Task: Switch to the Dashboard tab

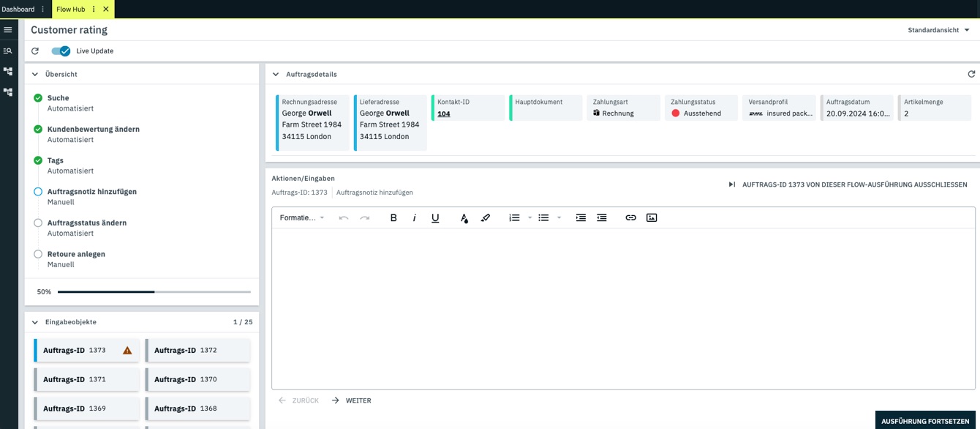Action: 18,10
